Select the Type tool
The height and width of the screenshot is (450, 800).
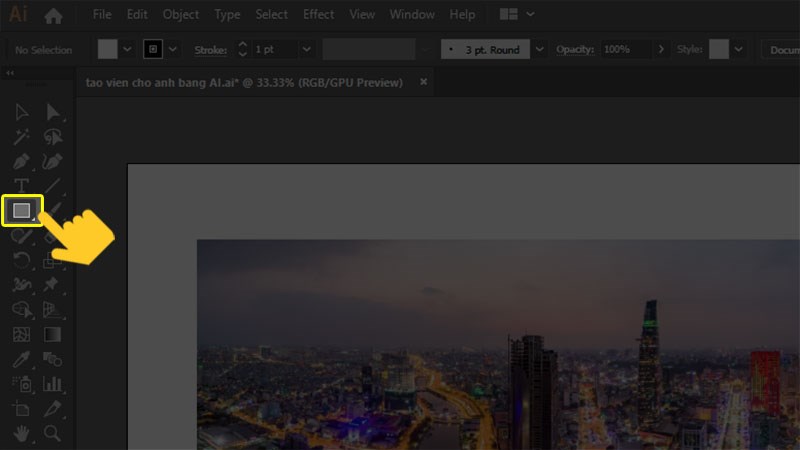[x=22, y=186]
